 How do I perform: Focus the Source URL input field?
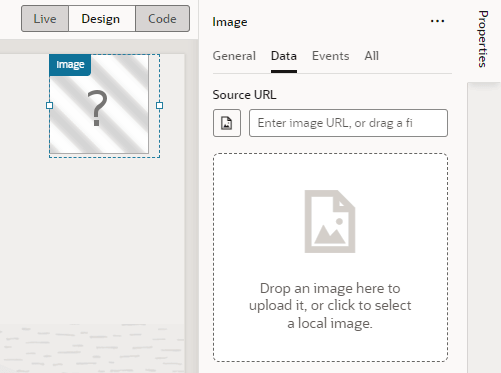(x=348, y=123)
